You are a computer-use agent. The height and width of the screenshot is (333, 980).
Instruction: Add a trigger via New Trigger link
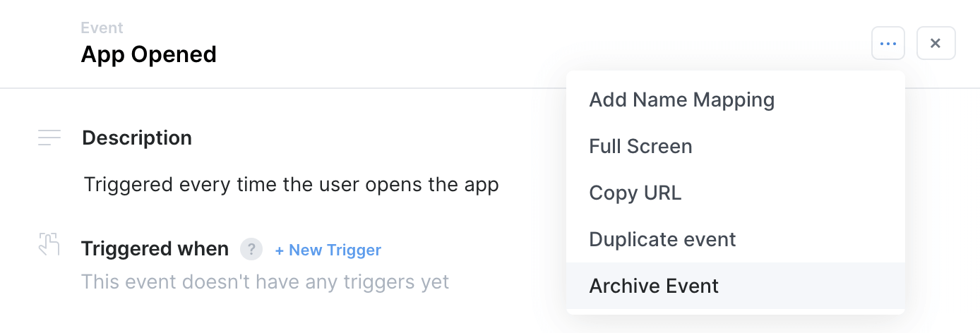335,250
